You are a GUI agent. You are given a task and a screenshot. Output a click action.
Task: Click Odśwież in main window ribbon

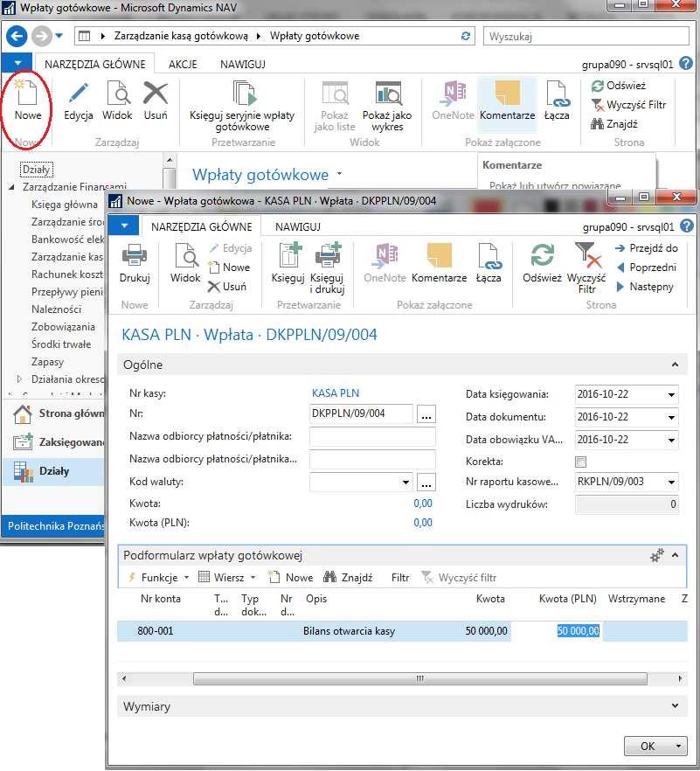[619, 86]
